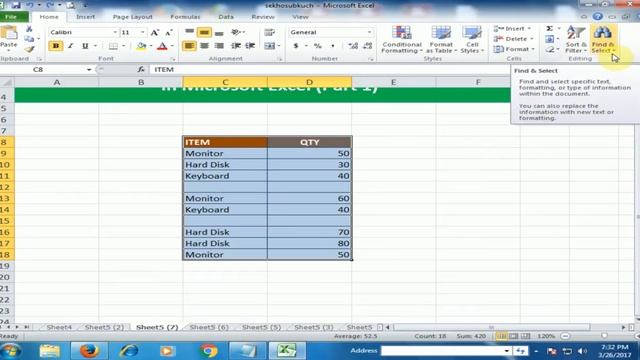This screenshot has height=360, width=640.
Task: Open Format as Table gallery
Action: [441, 39]
